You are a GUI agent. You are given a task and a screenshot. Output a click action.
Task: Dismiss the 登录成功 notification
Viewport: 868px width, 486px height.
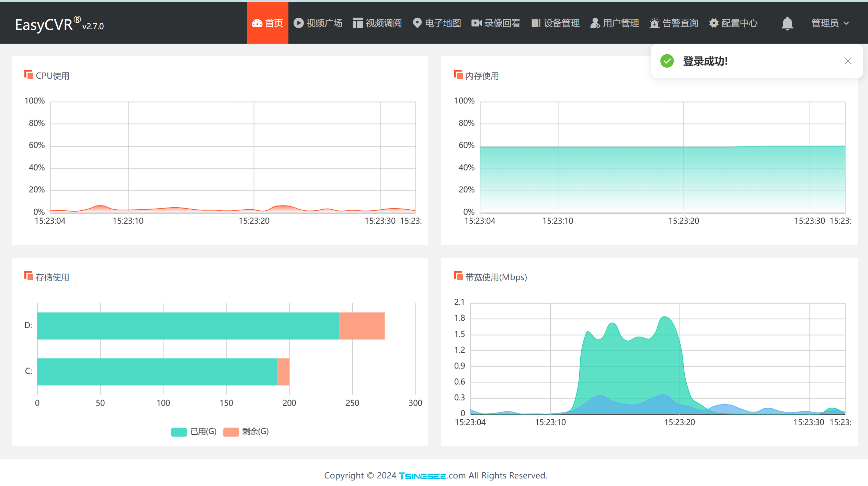(x=848, y=61)
